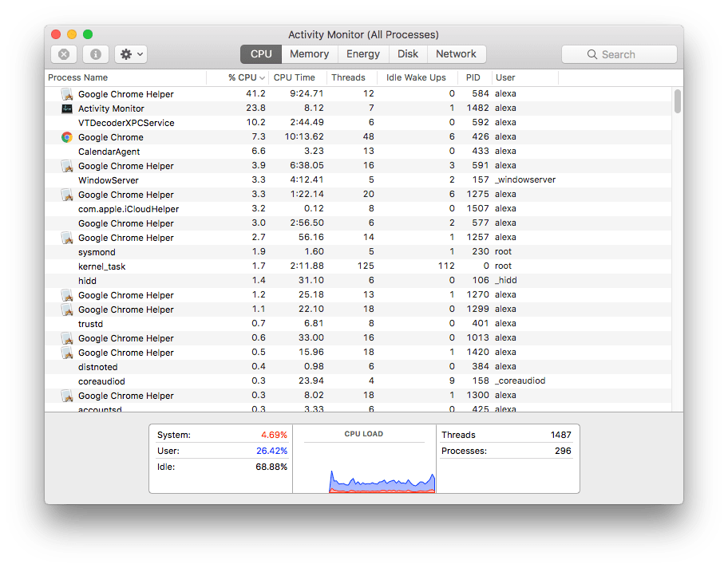This screenshot has height=568, width=728.
Task: Click icon of Chrome Helper PID 1299
Action: point(67,310)
